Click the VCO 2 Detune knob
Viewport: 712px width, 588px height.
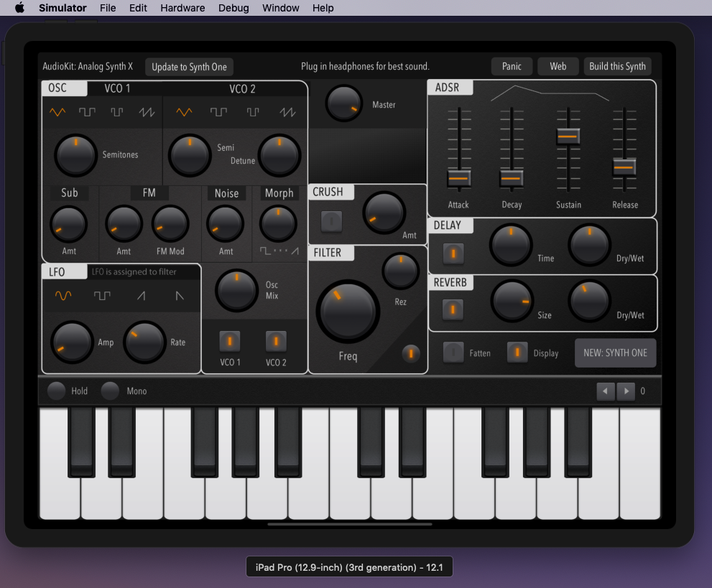pos(279,155)
